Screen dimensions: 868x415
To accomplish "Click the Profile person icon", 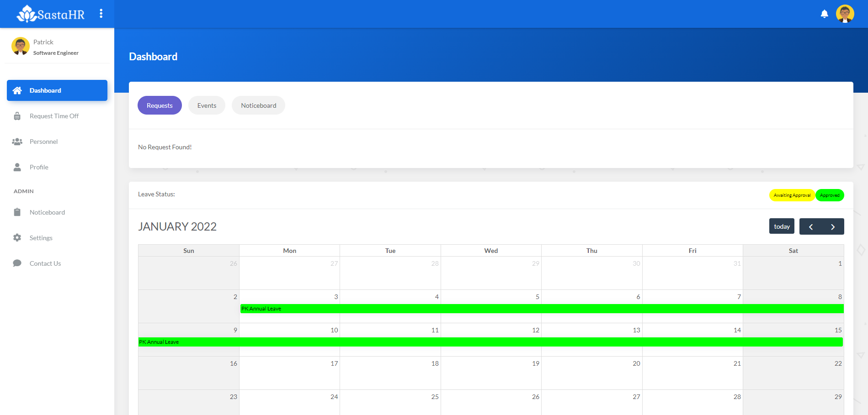I will 17,167.
